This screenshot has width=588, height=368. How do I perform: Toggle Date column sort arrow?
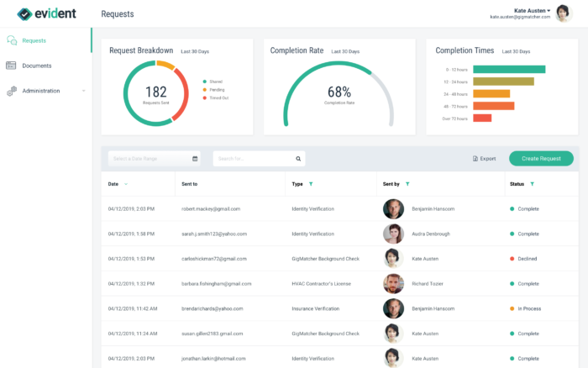coord(126,183)
